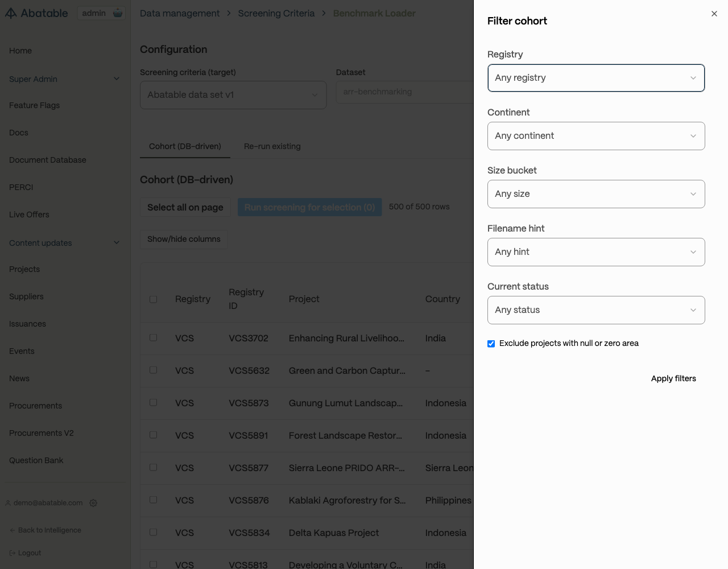
Task: Uncheck Exclude projects with null or zero area
Action: pos(491,344)
